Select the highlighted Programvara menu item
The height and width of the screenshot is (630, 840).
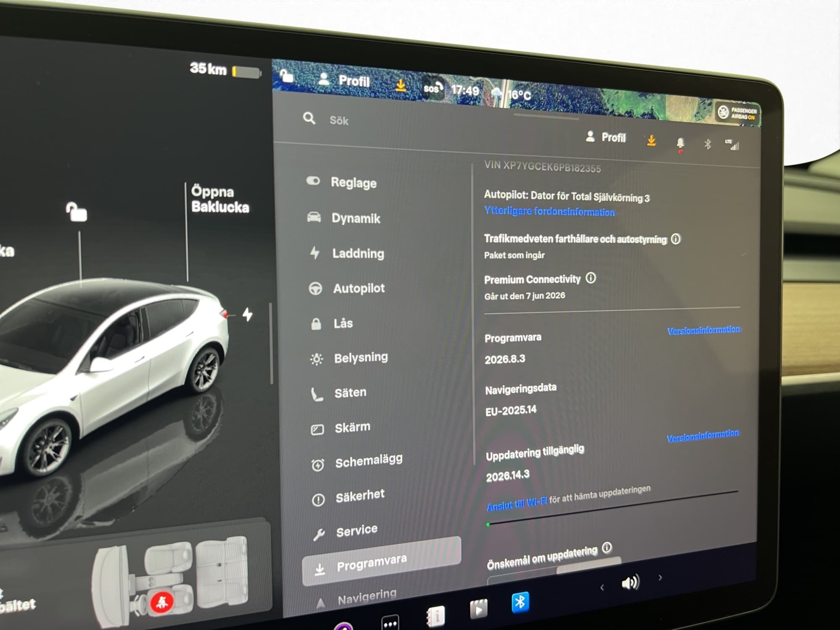pos(381,562)
